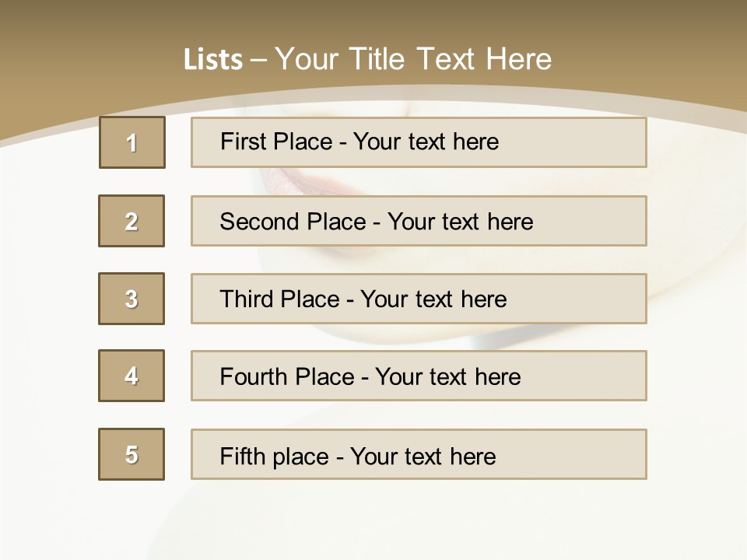Click 'Your text here' in Fifth place bar
Viewport: 747px width, 560px height.
pyautogui.click(x=423, y=456)
